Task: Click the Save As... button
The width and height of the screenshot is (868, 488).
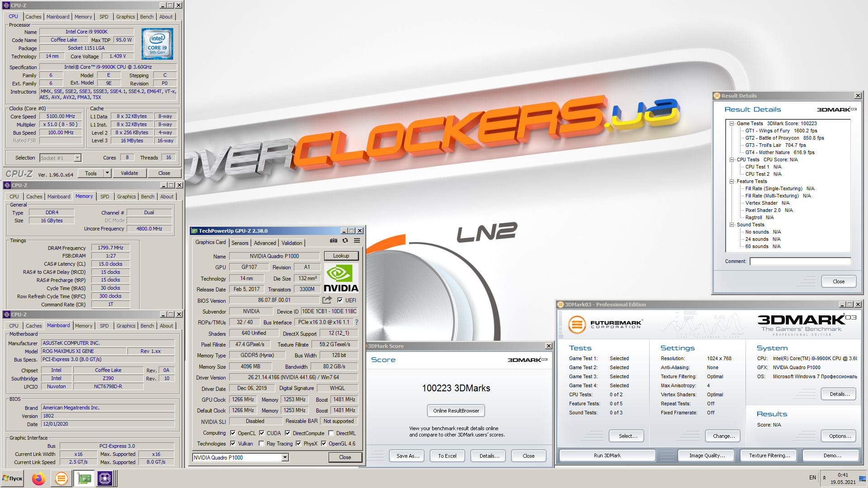Action: click(407, 456)
